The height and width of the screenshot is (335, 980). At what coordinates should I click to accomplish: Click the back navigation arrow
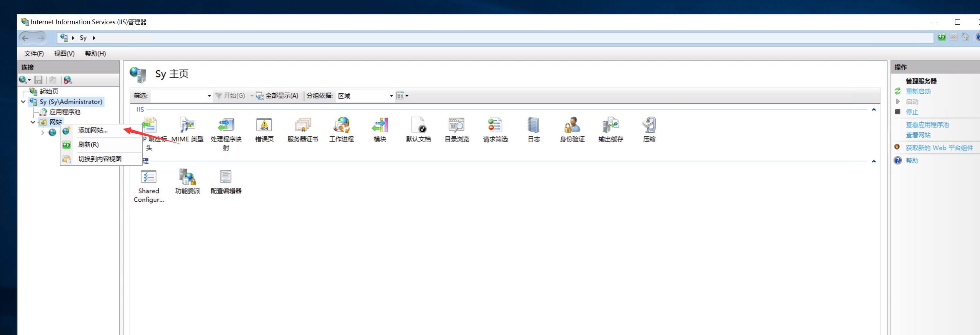(x=25, y=38)
